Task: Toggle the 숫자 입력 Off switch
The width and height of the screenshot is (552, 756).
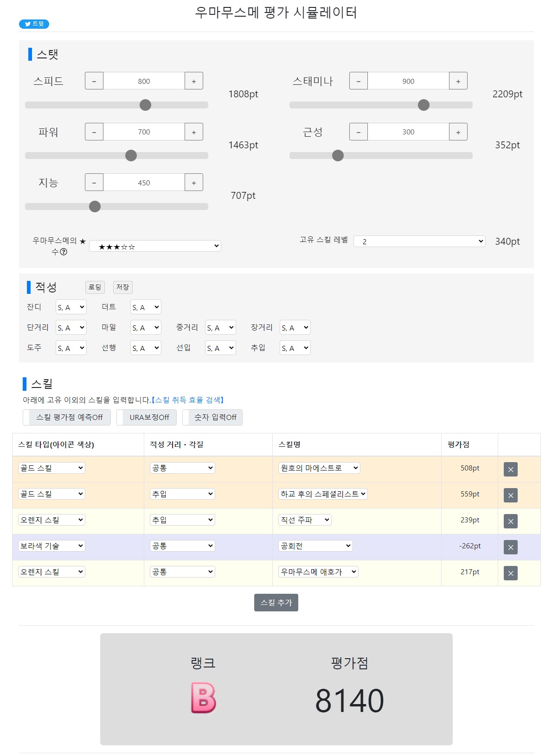Action: [212, 417]
